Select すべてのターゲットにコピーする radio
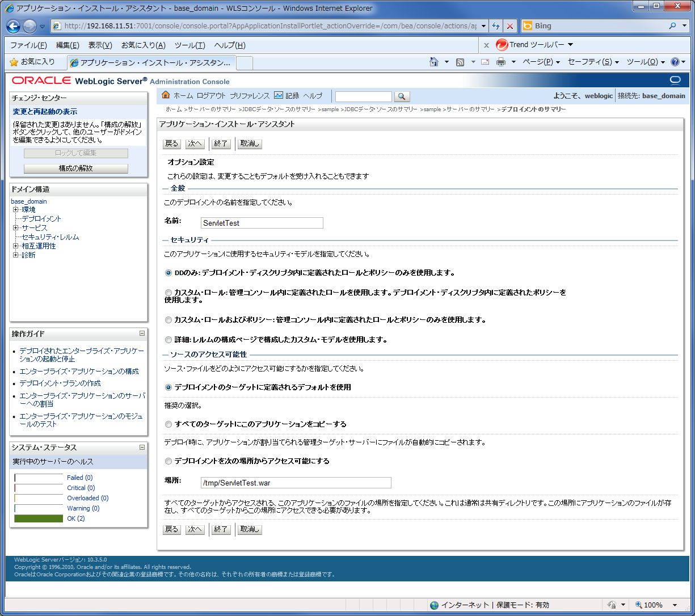This screenshot has height=616, width=695. point(169,424)
